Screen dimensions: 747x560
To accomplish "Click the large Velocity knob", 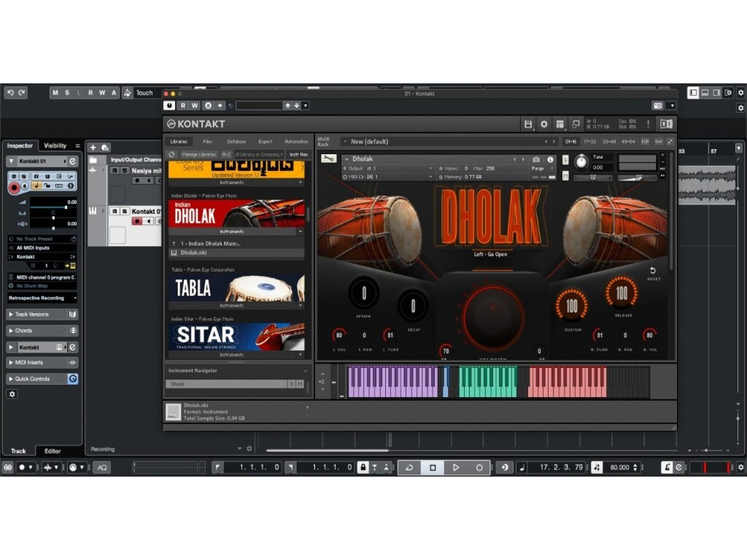I will point(492,319).
